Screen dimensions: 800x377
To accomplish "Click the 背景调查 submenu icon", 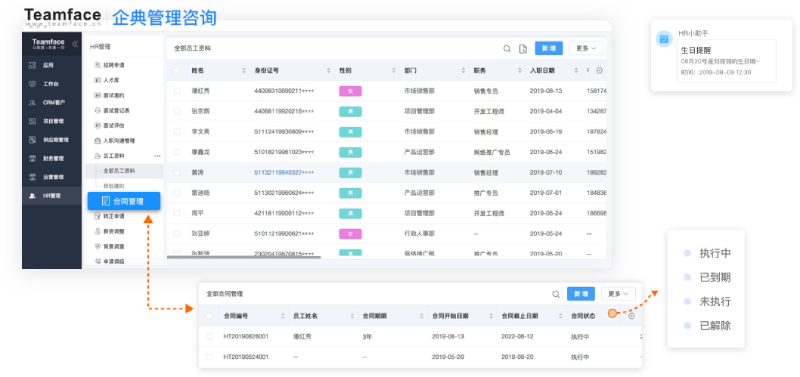I will [98, 246].
